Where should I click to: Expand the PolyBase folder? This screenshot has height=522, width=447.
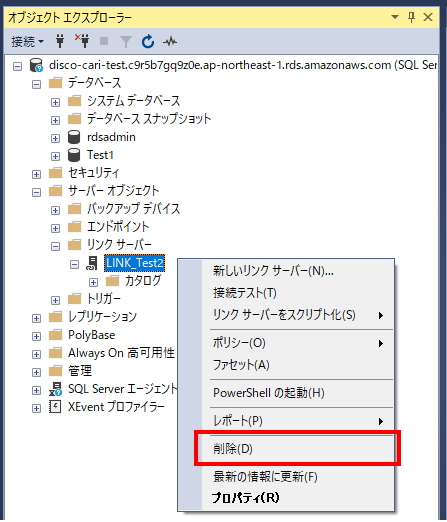(36, 336)
